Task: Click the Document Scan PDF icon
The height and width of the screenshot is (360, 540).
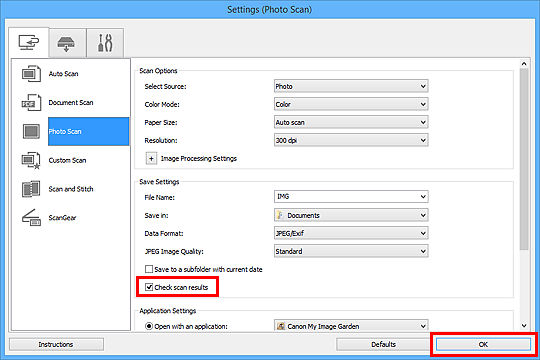Action: pos(31,103)
